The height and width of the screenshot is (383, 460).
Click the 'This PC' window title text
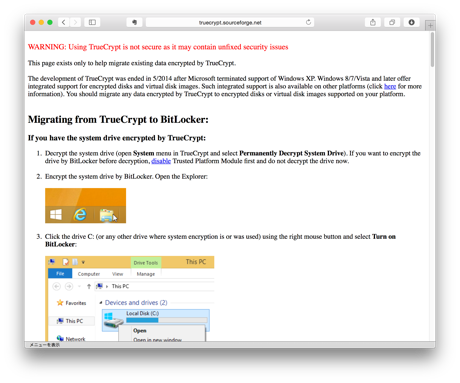196,262
